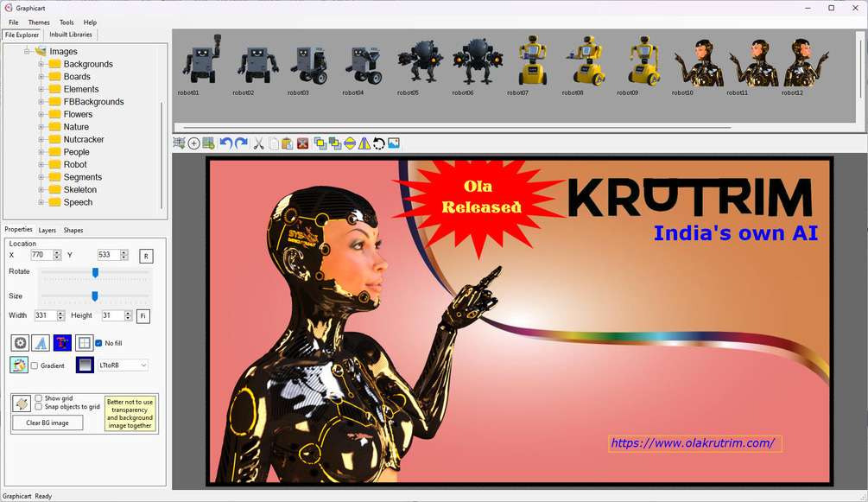The image size is (868, 502).
Task: Open the LTtoRB gradient direction dropdown
Action: pyautogui.click(x=123, y=365)
